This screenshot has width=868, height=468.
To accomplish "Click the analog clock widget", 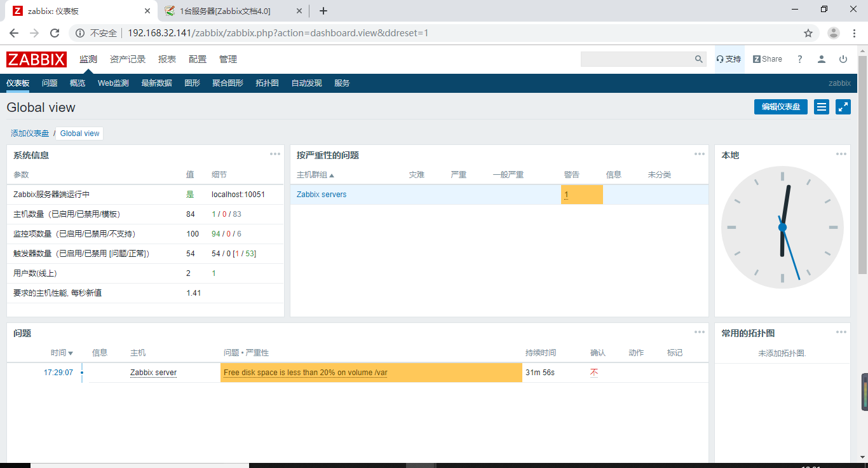I will tap(782, 227).
